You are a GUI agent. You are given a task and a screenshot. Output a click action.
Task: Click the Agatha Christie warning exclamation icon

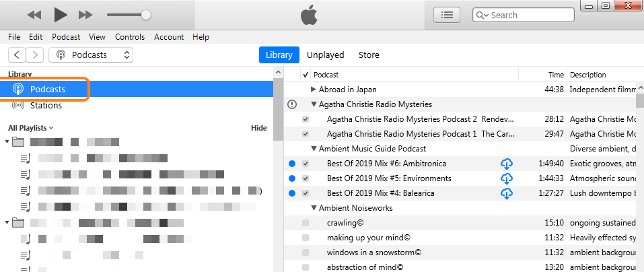coord(292,104)
